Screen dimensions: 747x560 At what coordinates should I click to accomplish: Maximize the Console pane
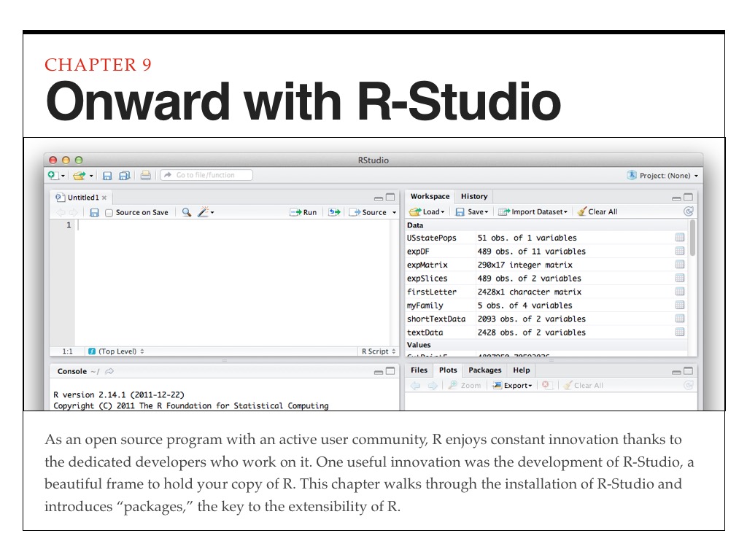tap(390, 371)
